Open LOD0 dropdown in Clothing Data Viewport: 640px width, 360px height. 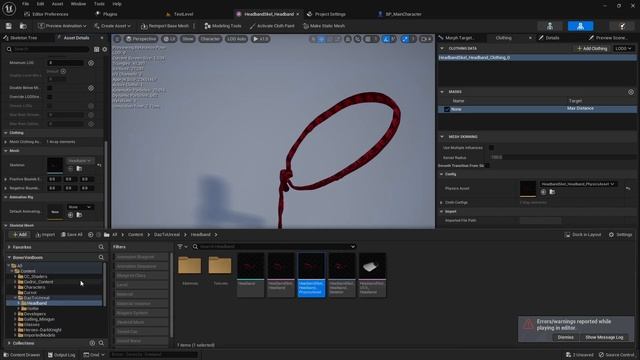coord(623,48)
